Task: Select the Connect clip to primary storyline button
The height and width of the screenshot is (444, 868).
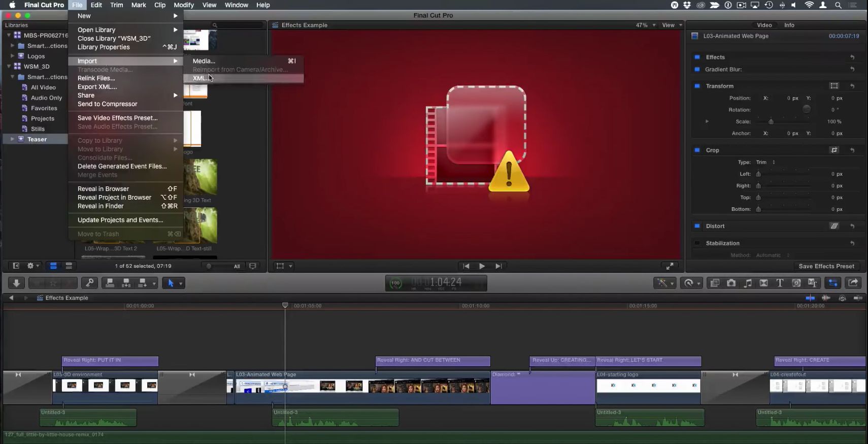Action: [110, 283]
